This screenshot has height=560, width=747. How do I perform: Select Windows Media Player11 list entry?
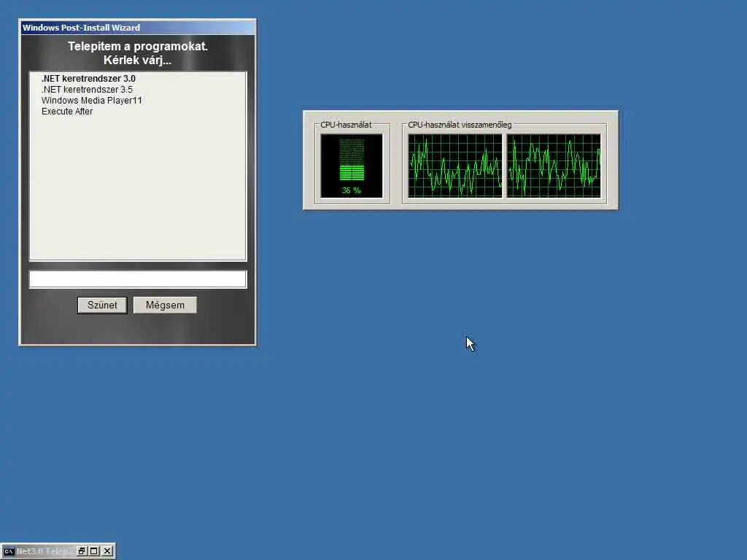[91, 101]
